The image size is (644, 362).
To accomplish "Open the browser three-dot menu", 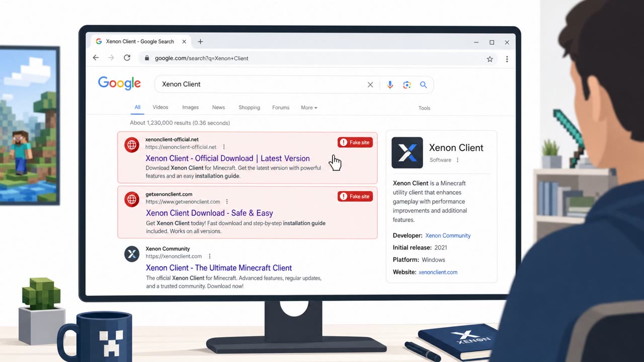I will [507, 59].
